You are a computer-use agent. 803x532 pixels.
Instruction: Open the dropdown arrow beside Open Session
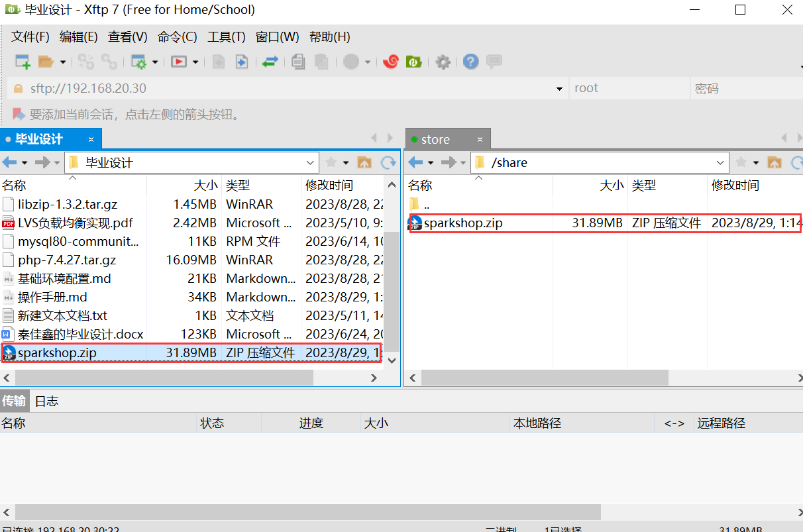pyautogui.click(x=63, y=62)
